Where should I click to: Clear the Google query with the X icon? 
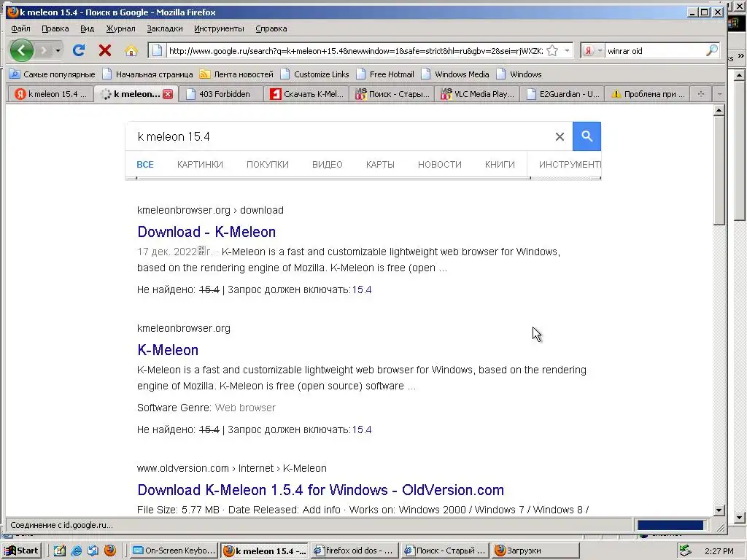coord(560,137)
